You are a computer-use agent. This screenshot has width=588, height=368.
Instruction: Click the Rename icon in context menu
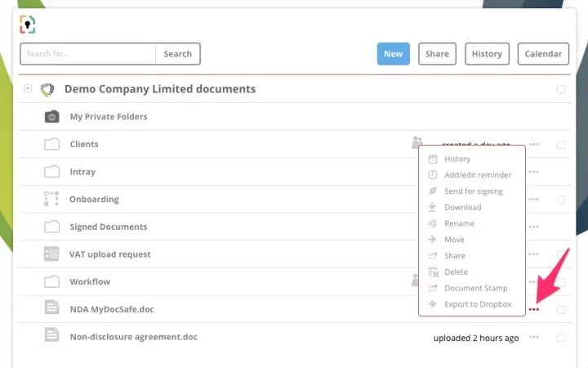[x=432, y=223]
